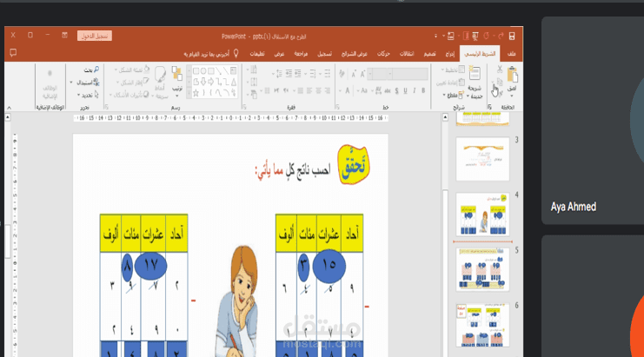Switch to Slide Show (عرض الشرائح) tab

(x=355, y=54)
